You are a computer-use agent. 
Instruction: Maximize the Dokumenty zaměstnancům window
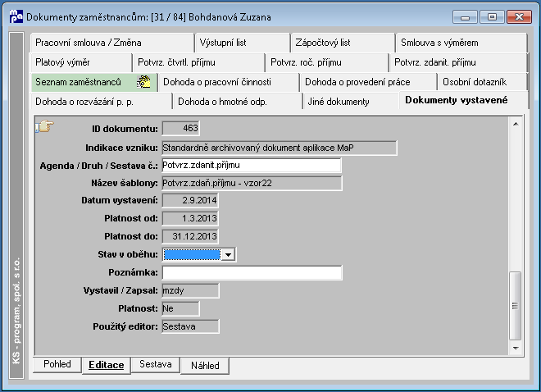point(492,17)
